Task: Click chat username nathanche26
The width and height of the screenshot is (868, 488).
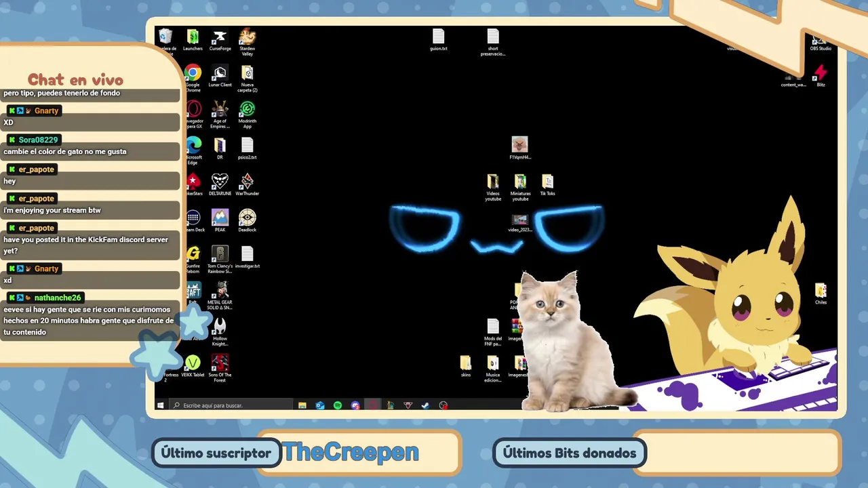Action: tap(58, 298)
